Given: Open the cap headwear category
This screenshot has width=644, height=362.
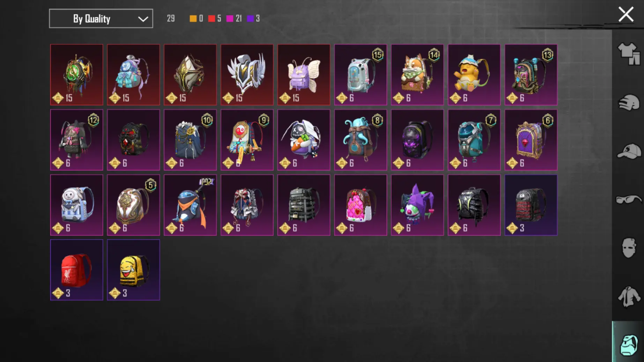Looking at the screenshot, I should click(x=629, y=151).
